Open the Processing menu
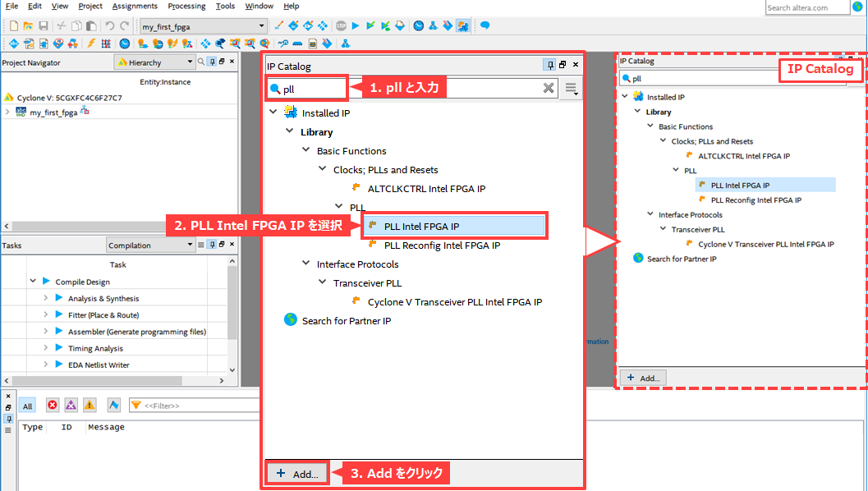The width and height of the screenshot is (868, 491). click(186, 6)
